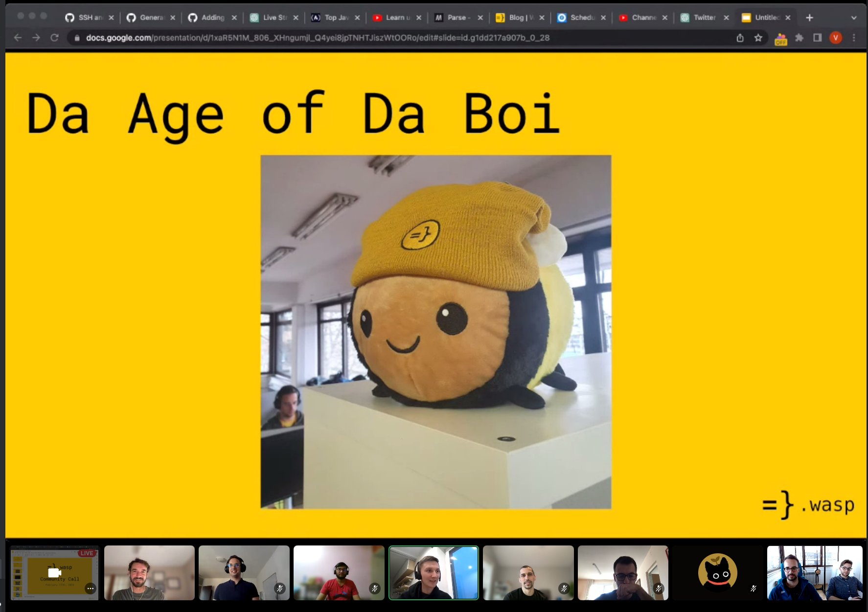Bookmark this page with the star icon
This screenshot has height=612, width=868.
pyautogui.click(x=758, y=38)
